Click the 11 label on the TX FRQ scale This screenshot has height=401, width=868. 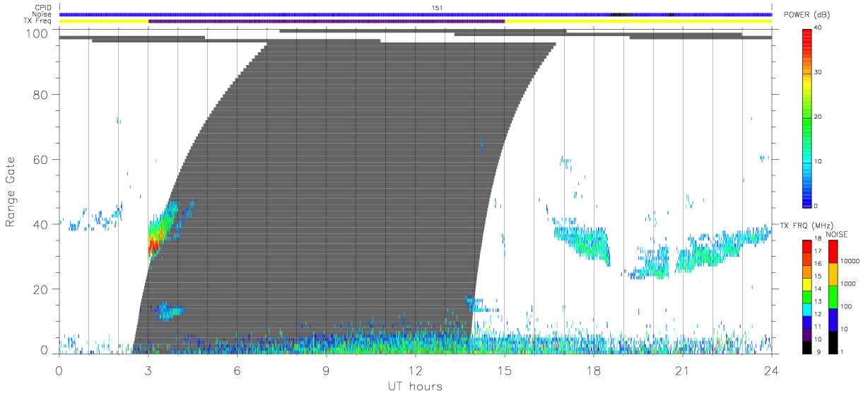point(819,326)
